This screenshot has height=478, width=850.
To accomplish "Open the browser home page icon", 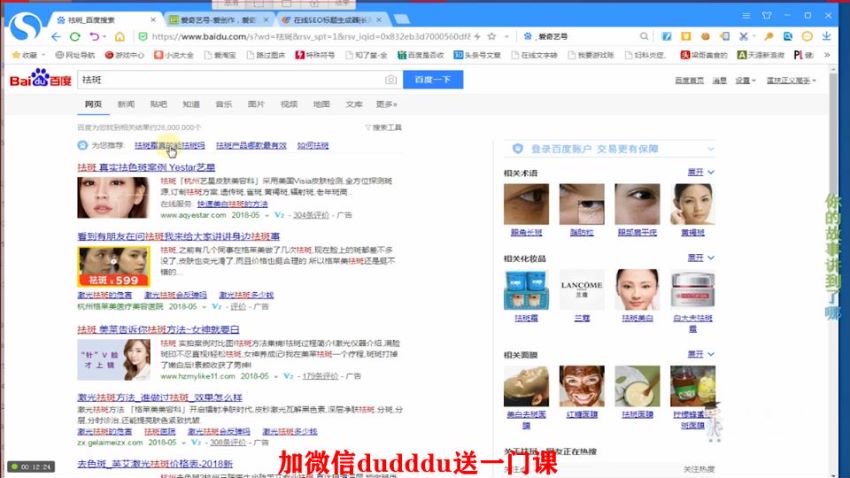I will tap(120, 37).
